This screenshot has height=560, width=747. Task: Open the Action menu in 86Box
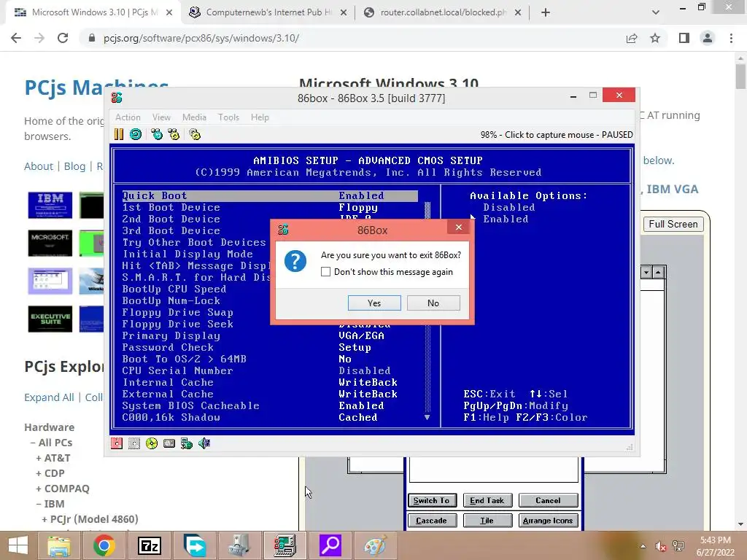tap(128, 117)
